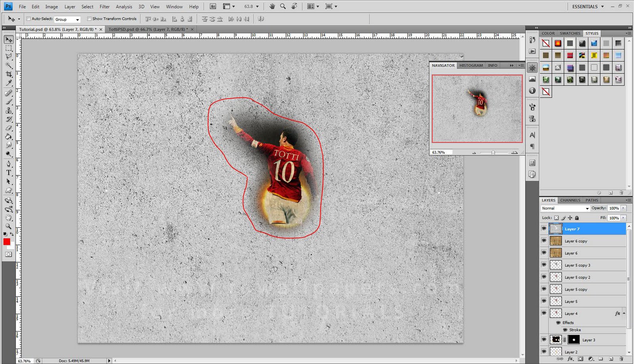
Task: Click the Layer 3 mask thumbnail
Action: [x=573, y=339]
